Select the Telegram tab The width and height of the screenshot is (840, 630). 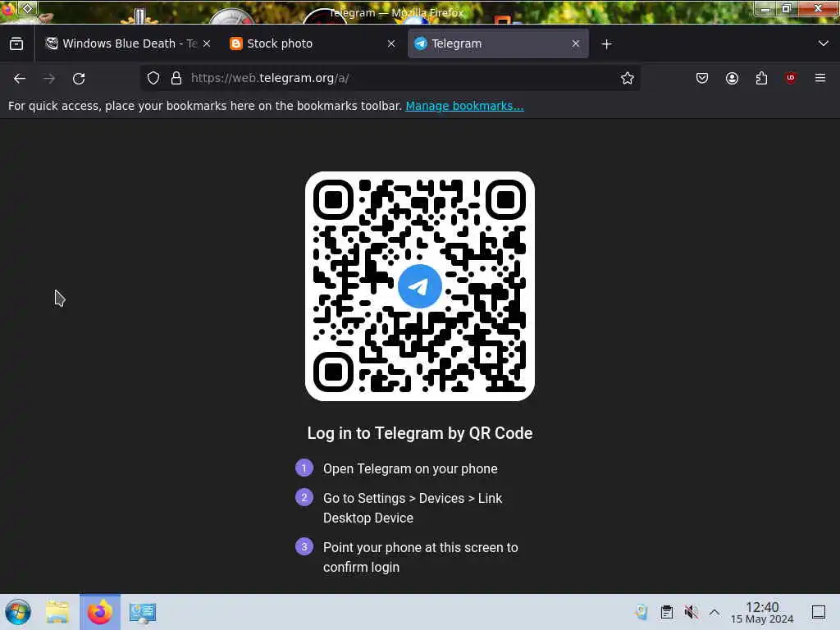coord(498,44)
